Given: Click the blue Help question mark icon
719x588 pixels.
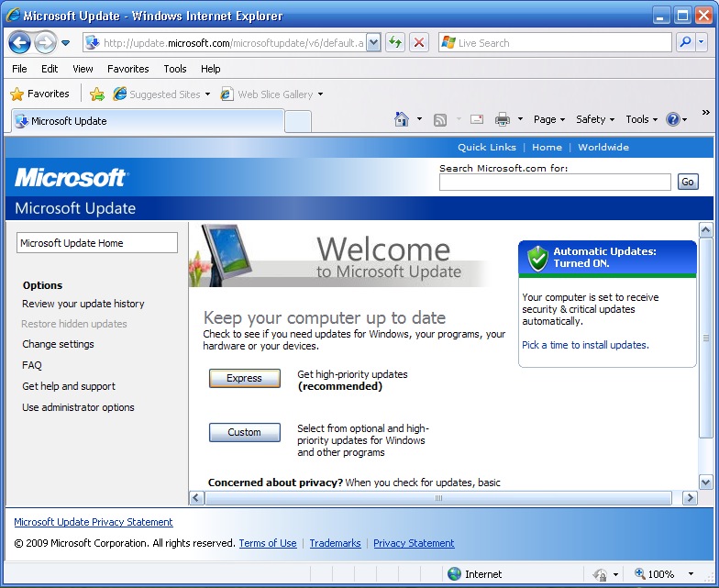Looking at the screenshot, I should click(x=673, y=119).
